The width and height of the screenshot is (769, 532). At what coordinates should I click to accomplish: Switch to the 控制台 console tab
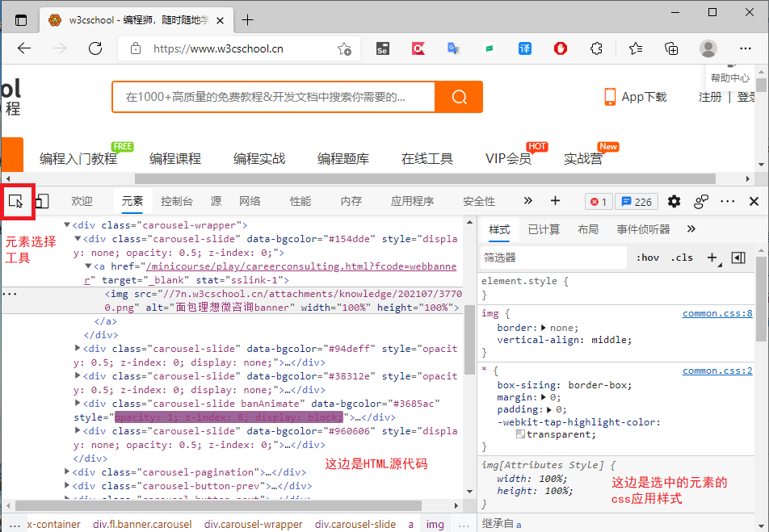point(176,202)
